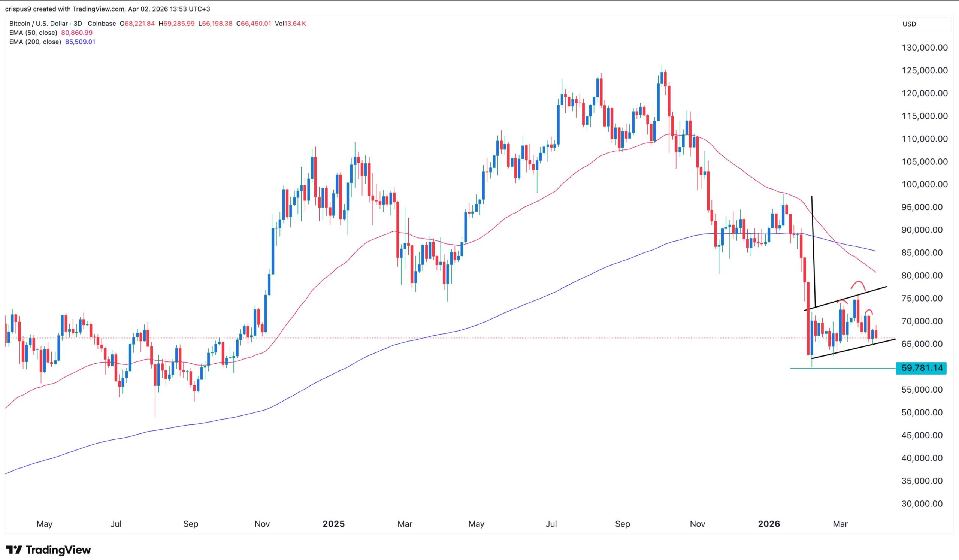Click the 2025 year label on time axis
The image size is (959, 560).
(333, 524)
